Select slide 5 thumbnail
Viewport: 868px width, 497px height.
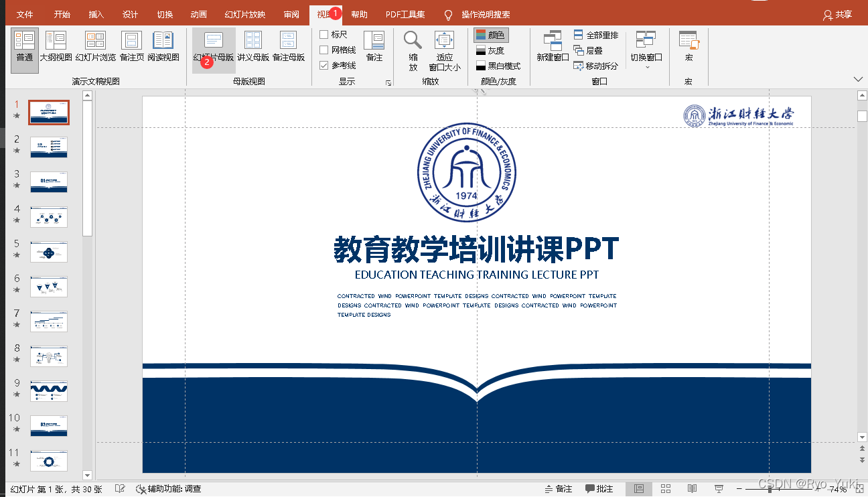tap(49, 251)
